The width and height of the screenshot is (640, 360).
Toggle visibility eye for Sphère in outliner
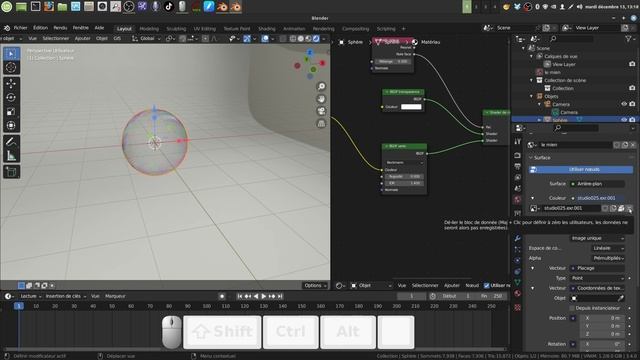tap(624, 120)
